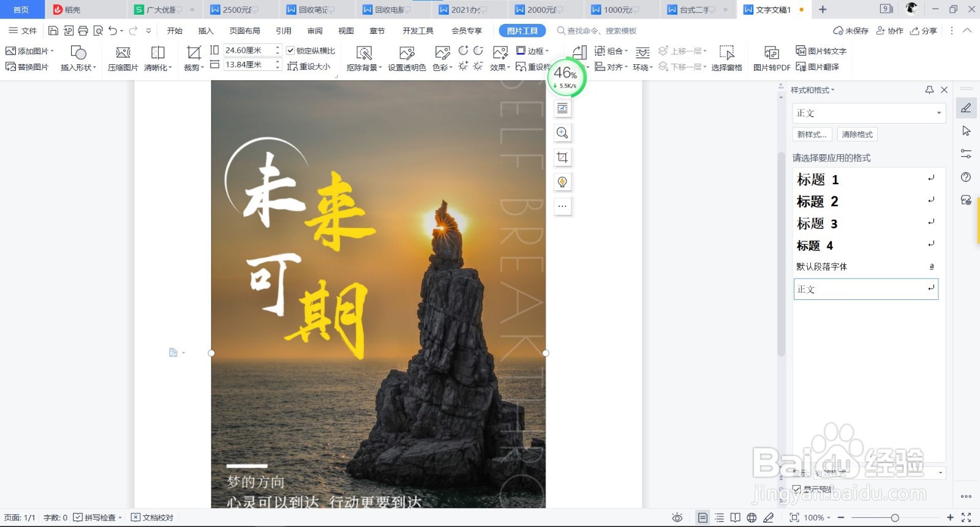
Task: Click the floating crop icon beside picture
Action: tap(562, 157)
